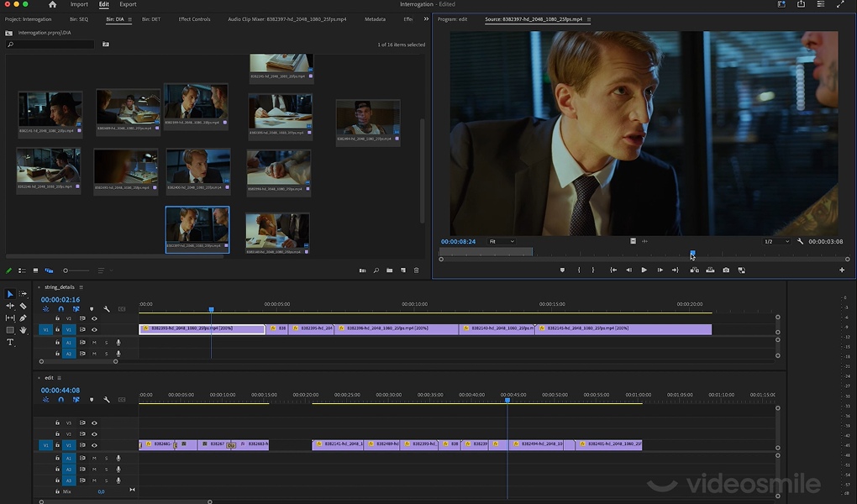Export frame with camera icon
This screenshot has width=857, height=504.
tap(726, 270)
